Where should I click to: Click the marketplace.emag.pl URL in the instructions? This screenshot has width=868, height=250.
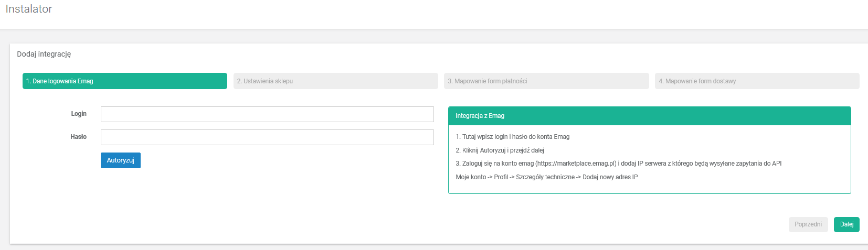coord(576,164)
